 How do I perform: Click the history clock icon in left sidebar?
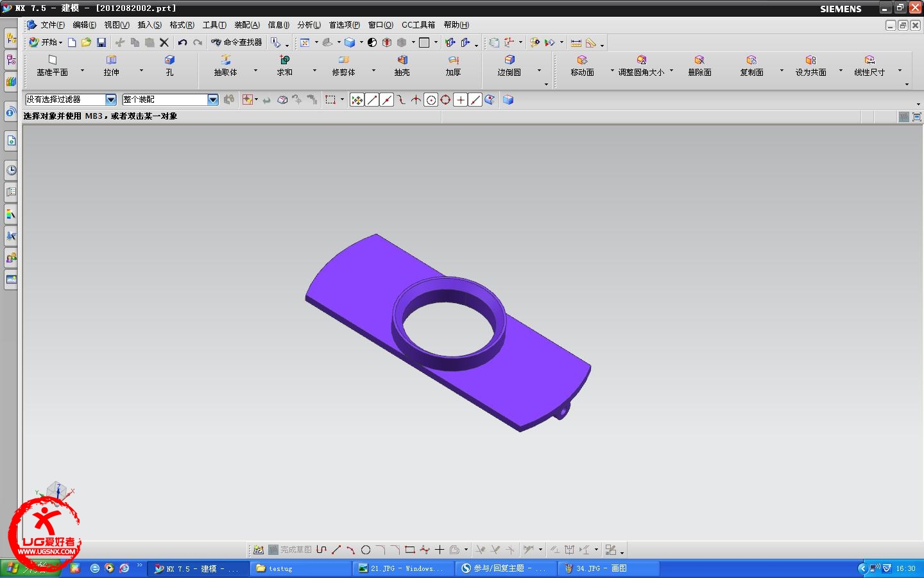(11, 170)
